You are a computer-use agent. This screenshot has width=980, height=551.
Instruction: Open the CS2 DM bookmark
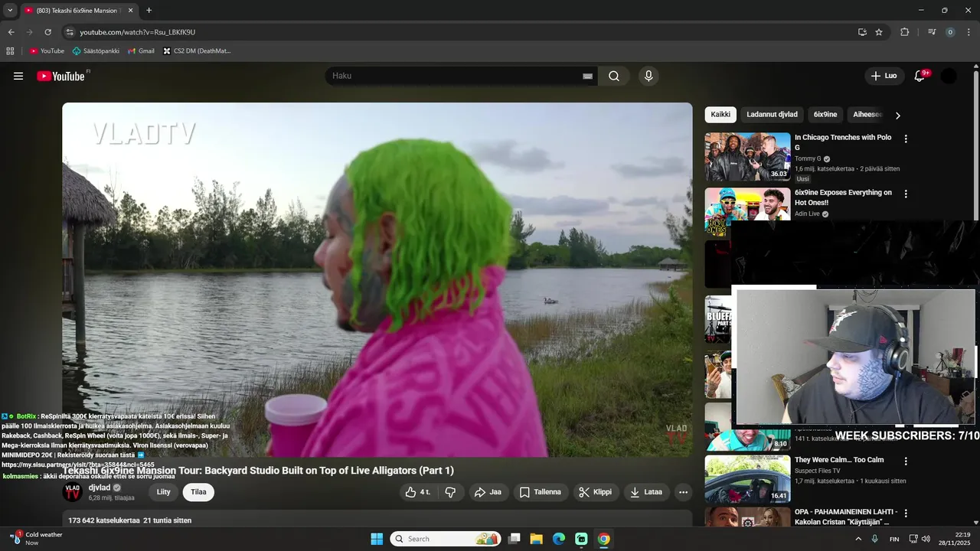[197, 51]
